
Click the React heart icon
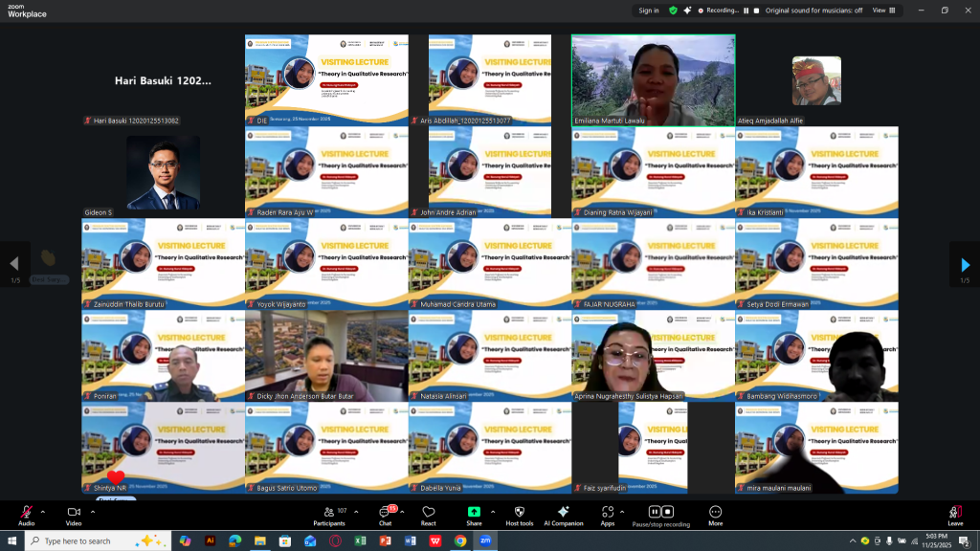(429, 514)
